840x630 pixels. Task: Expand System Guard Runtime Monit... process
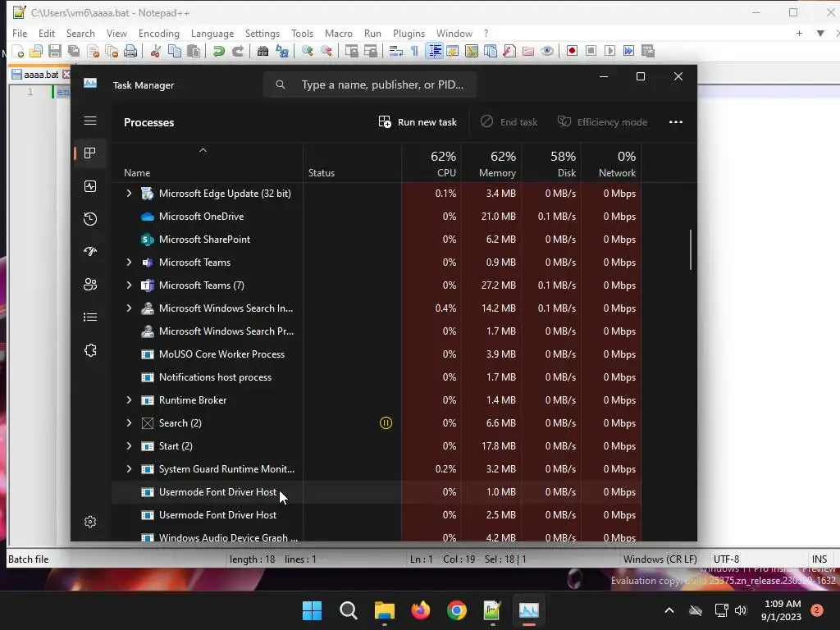tap(129, 468)
